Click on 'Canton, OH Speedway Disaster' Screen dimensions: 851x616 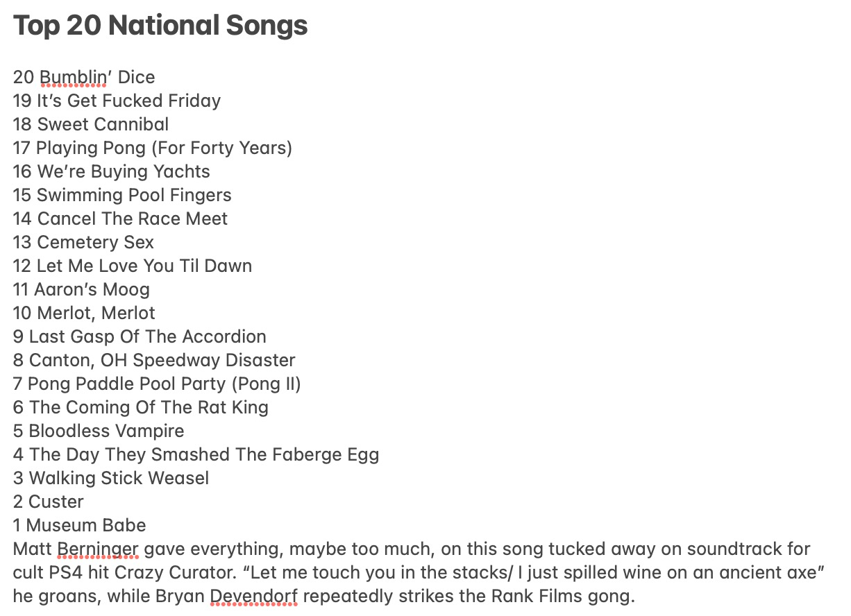tap(162, 360)
